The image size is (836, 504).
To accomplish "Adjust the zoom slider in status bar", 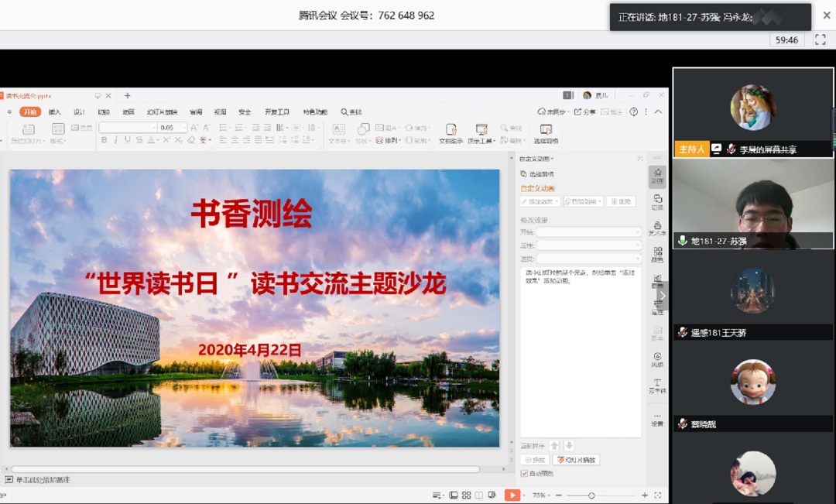I will (x=591, y=495).
